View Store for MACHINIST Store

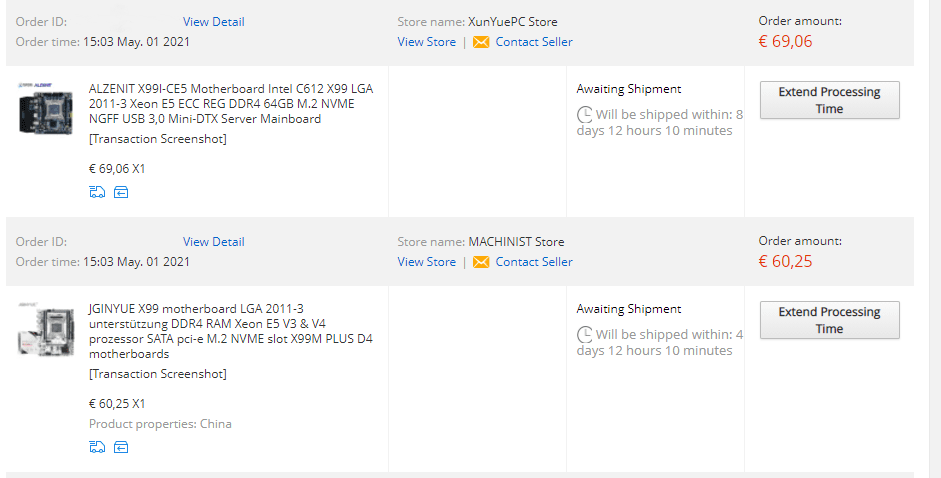[x=427, y=262]
